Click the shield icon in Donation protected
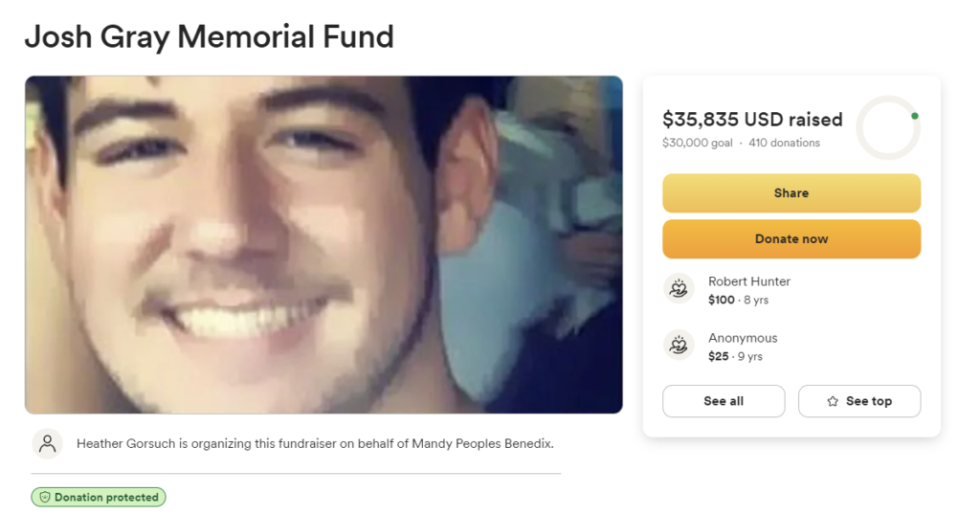 point(45,497)
